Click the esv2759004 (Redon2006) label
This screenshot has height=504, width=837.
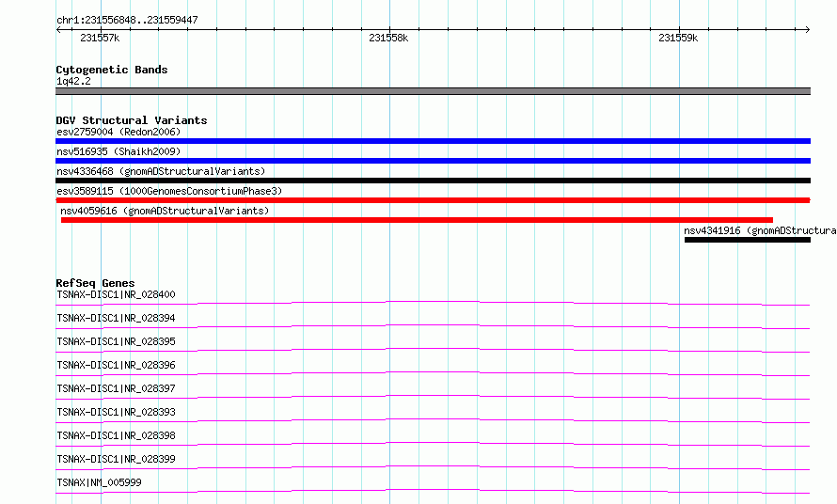(118, 132)
